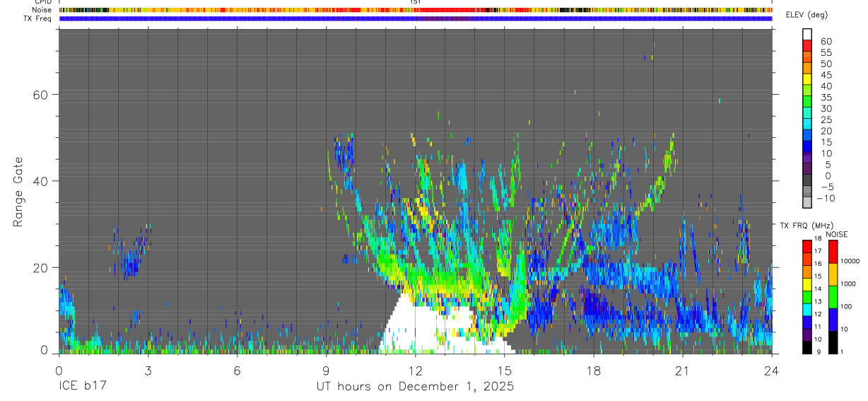Click the ELEV (deg) legend title
868x401 pixels.
tap(806, 15)
